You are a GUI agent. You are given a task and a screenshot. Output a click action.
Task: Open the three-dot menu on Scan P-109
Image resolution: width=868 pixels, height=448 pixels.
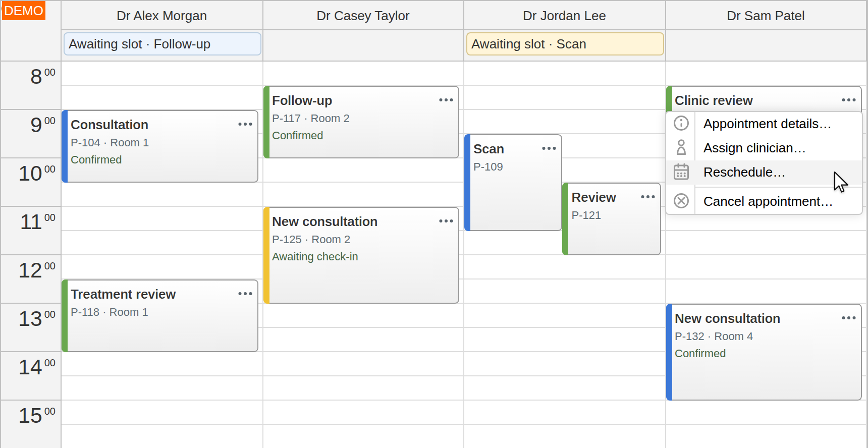(549, 148)
